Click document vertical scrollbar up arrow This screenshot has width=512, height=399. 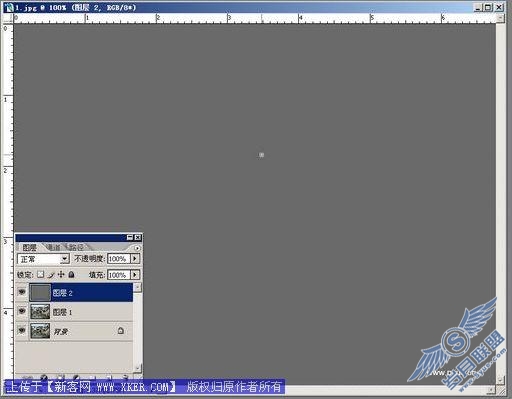click(x=500, y=19)
